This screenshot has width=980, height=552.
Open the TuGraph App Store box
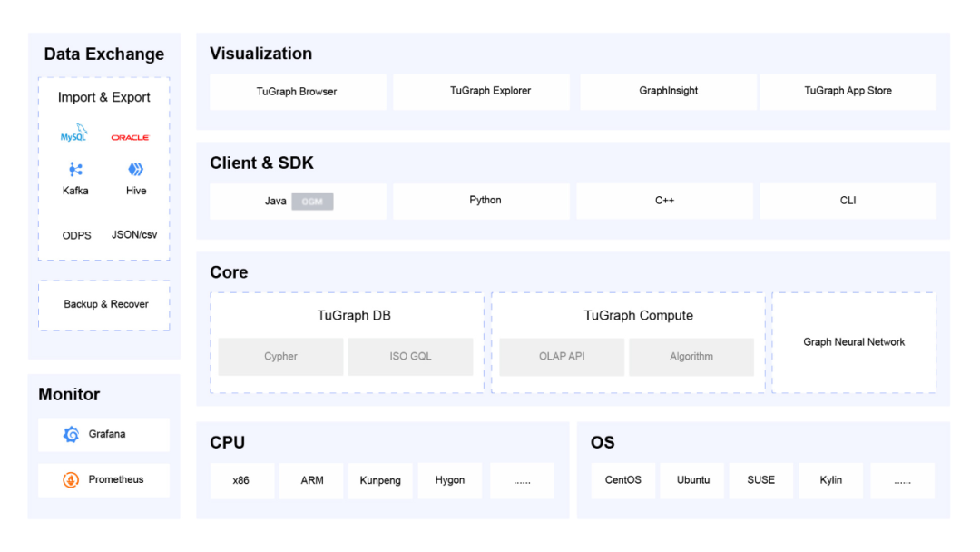coord(848,92)
